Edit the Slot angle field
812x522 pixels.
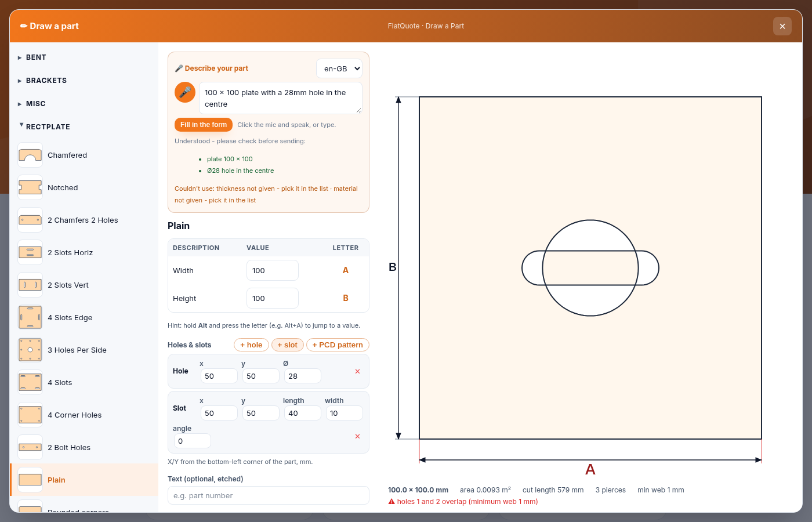[x=193, y=441]
